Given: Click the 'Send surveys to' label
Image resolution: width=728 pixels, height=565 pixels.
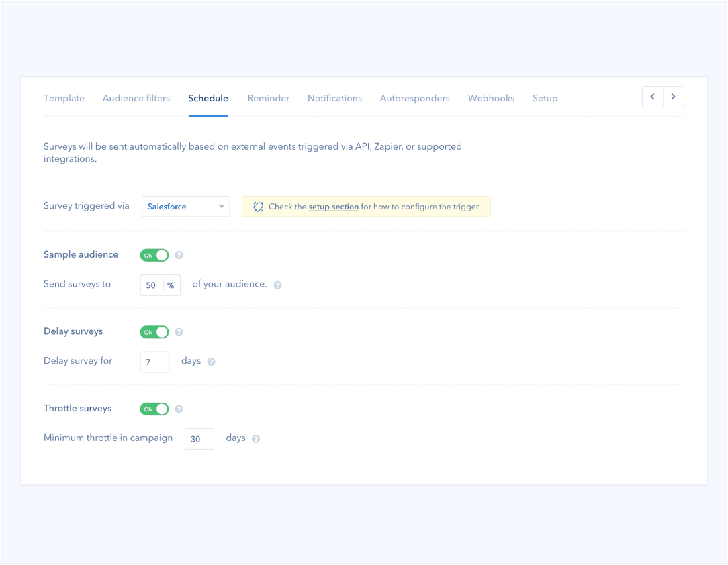Looking at the screenshot, I should (77, 284).
